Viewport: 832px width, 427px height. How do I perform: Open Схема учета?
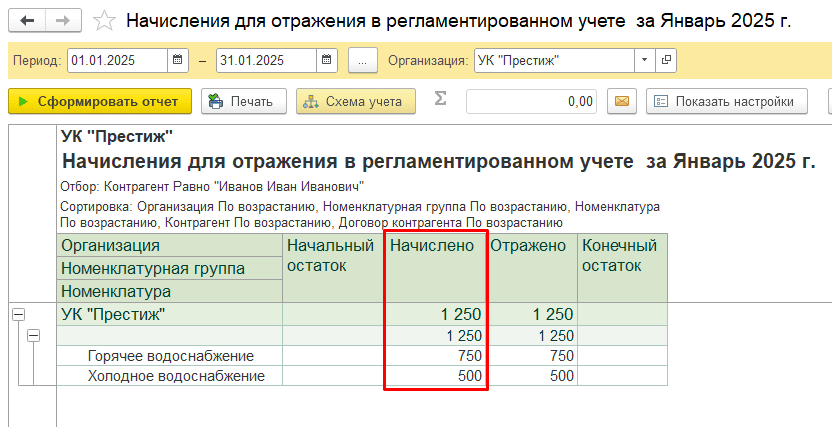pyautogui.click(x=356, y=101)
